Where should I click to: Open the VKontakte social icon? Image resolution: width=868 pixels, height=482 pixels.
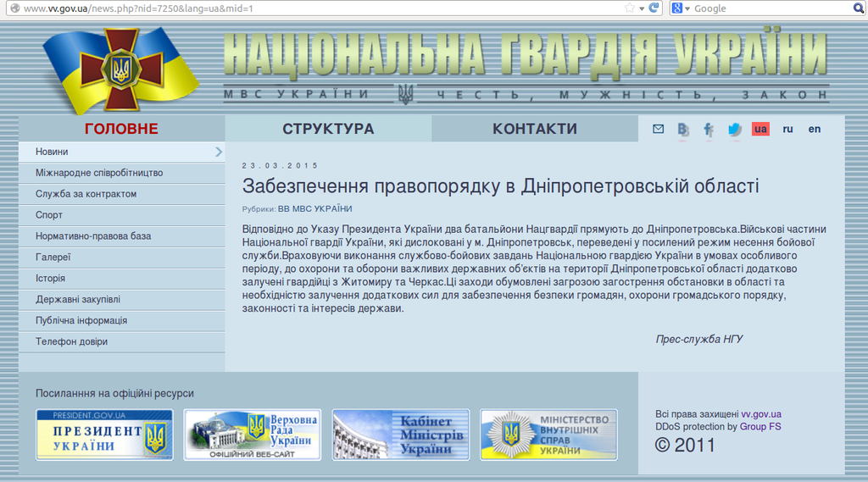point(683,130)
